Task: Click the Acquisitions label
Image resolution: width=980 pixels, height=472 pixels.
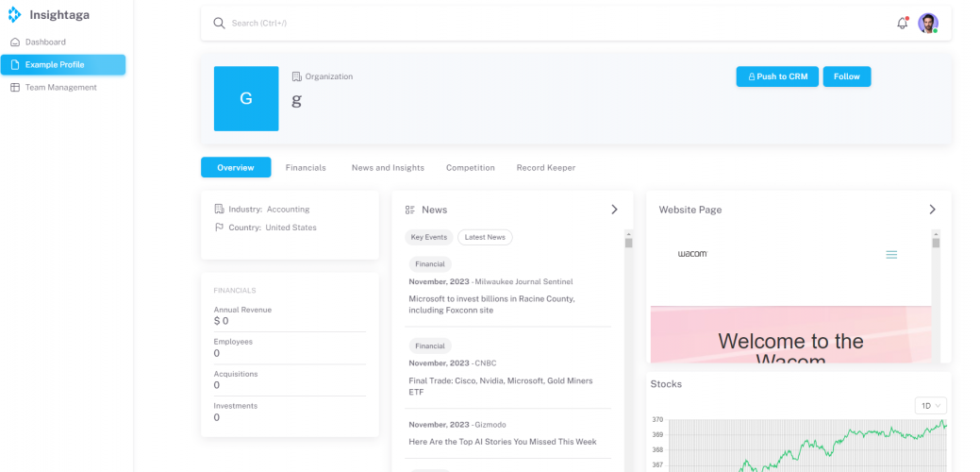Action: point(236,374)
